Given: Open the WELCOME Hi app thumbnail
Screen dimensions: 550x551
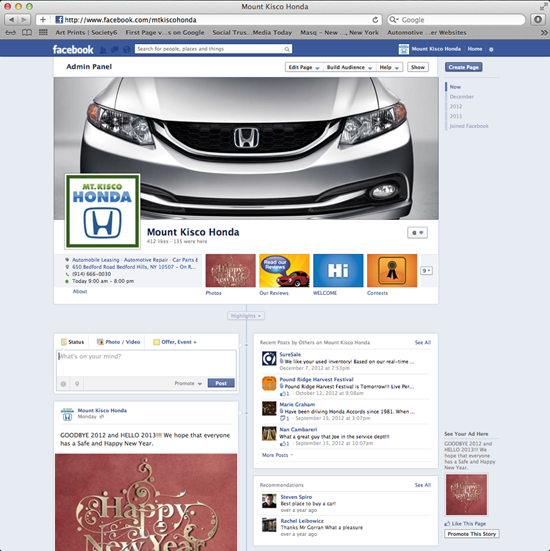Looking at the screenshot, I should [338, 271].
